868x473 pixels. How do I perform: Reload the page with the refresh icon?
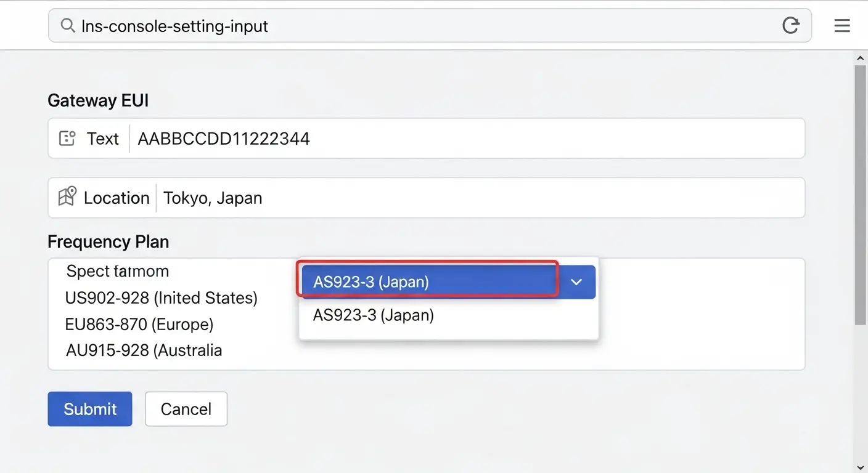790,26
